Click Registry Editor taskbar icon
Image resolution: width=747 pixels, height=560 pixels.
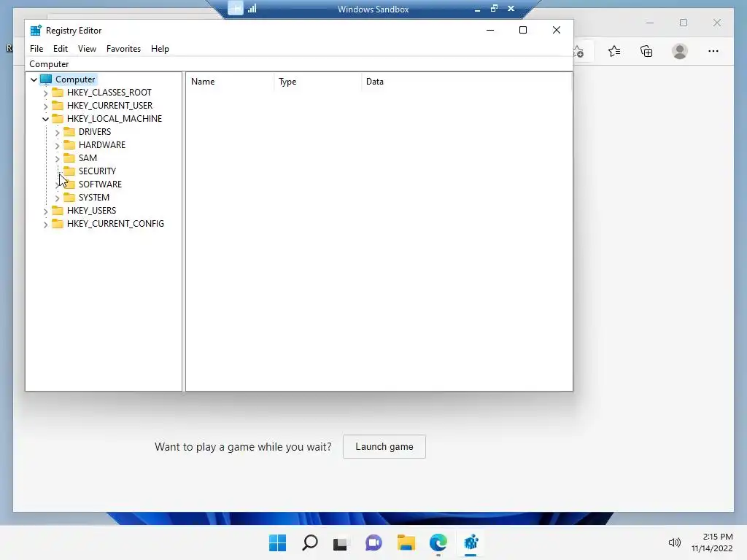coord(471,542)
